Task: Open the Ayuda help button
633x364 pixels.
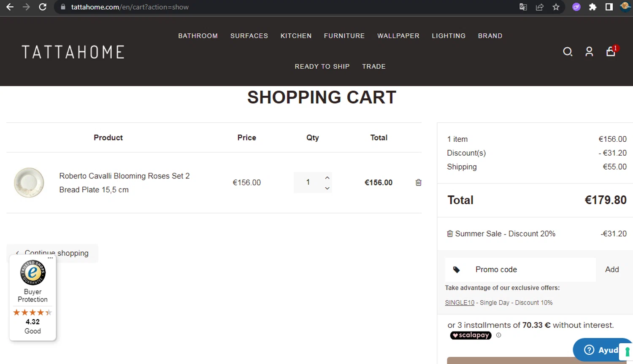Action: pyautogui.click(x=602, y=350)
